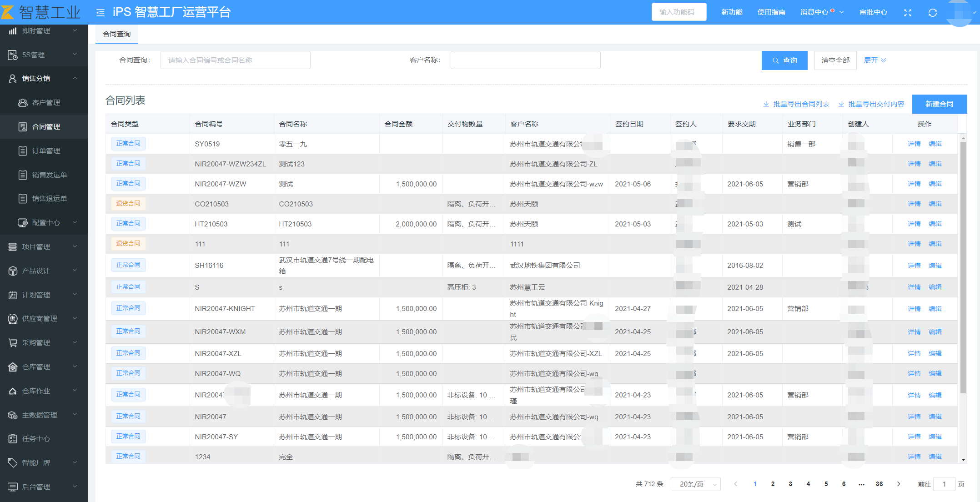980x502 pixels.
Task: Open 客户管理 in the sidebar
Action: coord(45,103)
